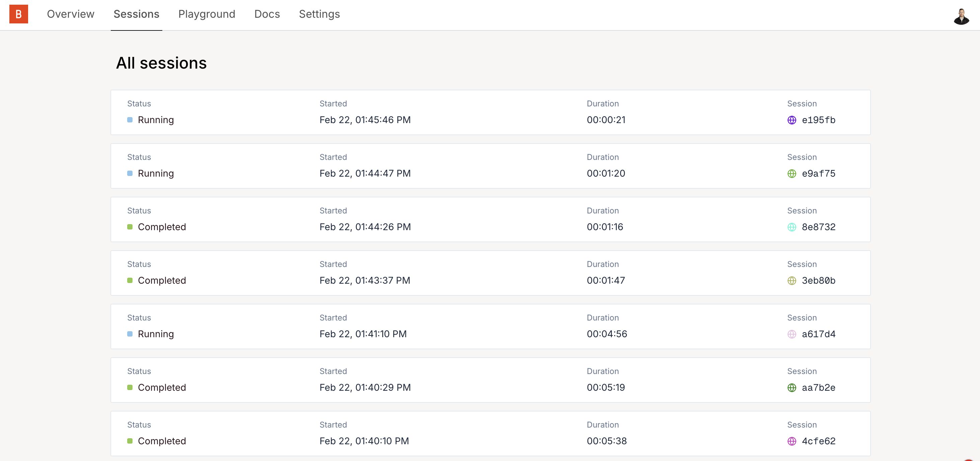
Task: Open the Settings tab
Action: click(319, 14)
